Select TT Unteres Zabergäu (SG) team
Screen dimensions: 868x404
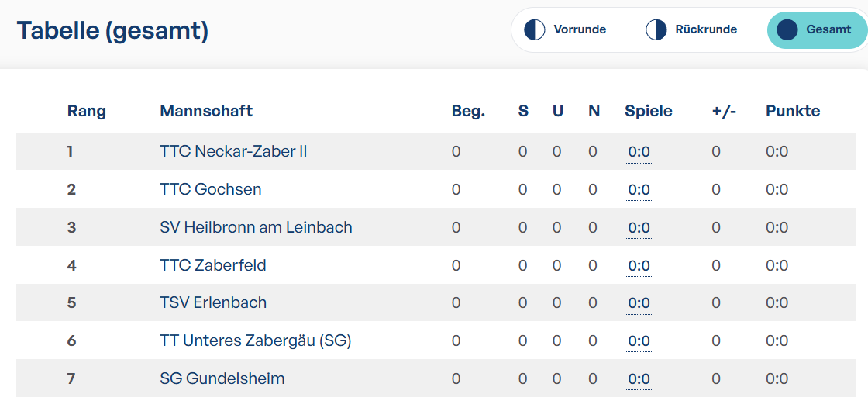(256, 340)
